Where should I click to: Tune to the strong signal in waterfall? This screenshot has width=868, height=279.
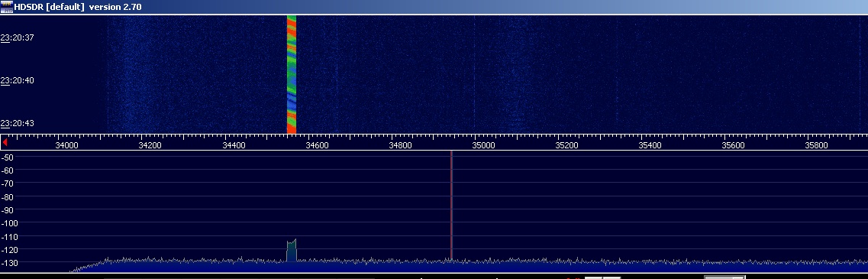click(x=292, y=74)
